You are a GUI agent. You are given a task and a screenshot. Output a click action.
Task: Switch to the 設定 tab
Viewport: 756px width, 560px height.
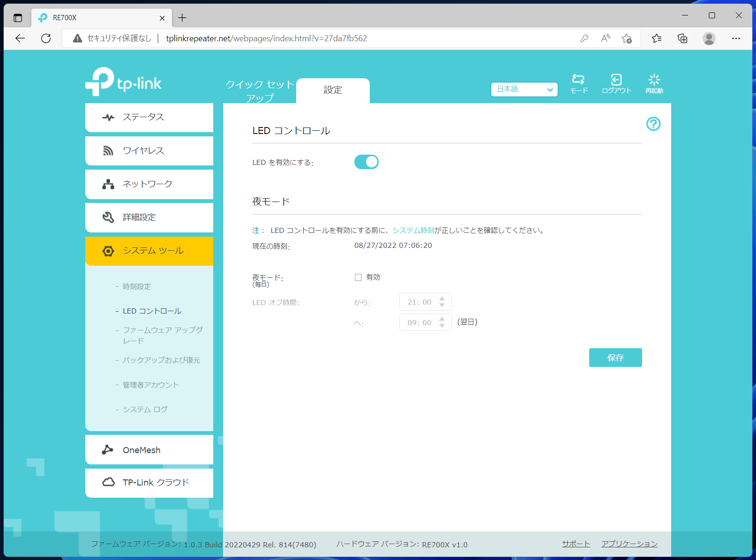click(333, 90)
